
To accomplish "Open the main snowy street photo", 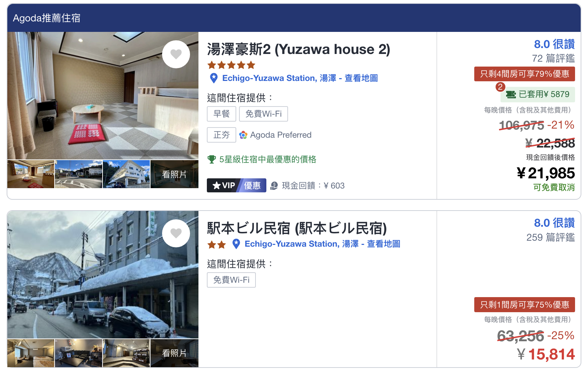I will pos(103,275).
